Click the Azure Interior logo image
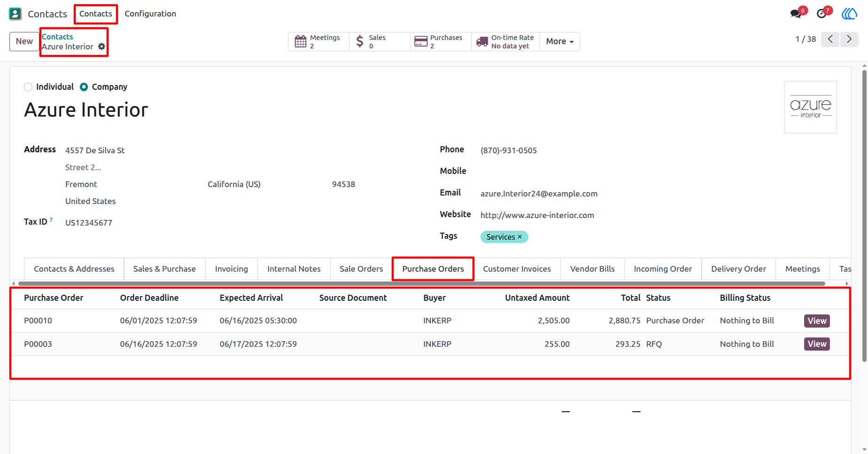Screen dimensions: 868x454 coord(811,107)
